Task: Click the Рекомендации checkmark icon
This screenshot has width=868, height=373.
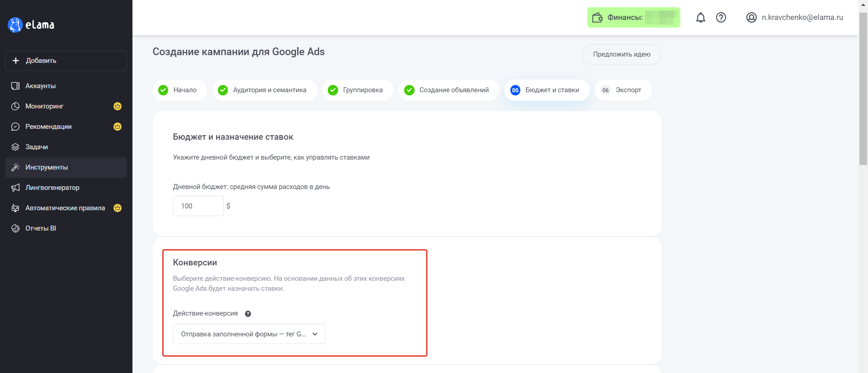Action: (15, 127)
